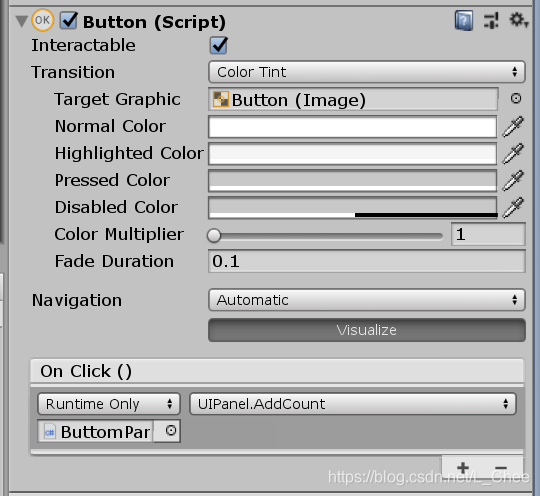This screenshot has height=496, width=540.
Task: Pick Disabled Color with the eyedropper
Action: [x=513, y=208]
